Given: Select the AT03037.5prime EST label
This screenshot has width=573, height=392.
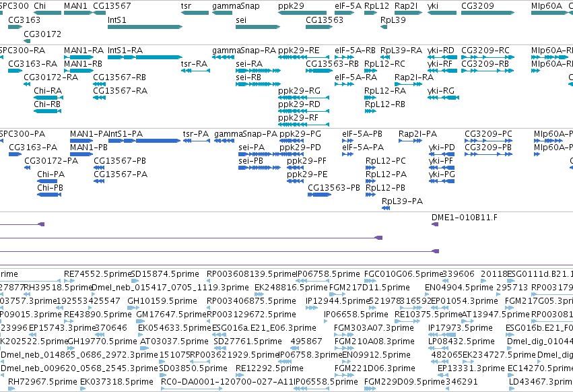Looking at the screenshot, I should point(174,341).
